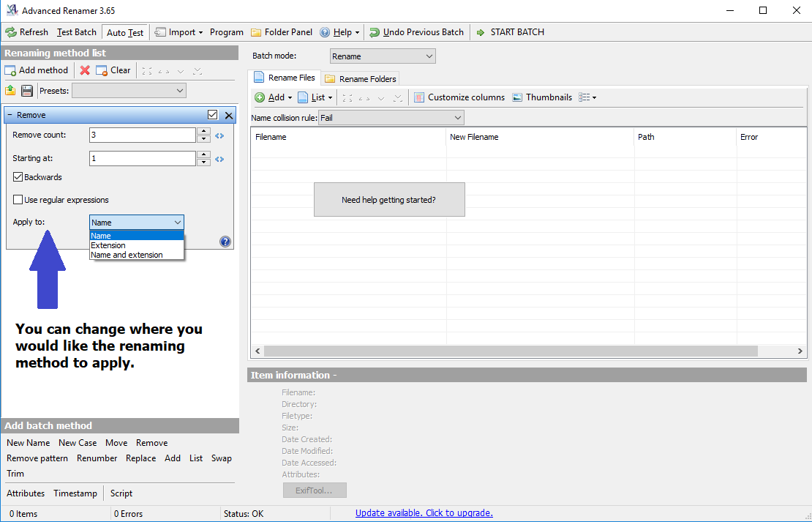The width and height of the screenshot is (812, 522).
Task: Open the Batch mode dropdown
Action: click(x=382, y=56)
